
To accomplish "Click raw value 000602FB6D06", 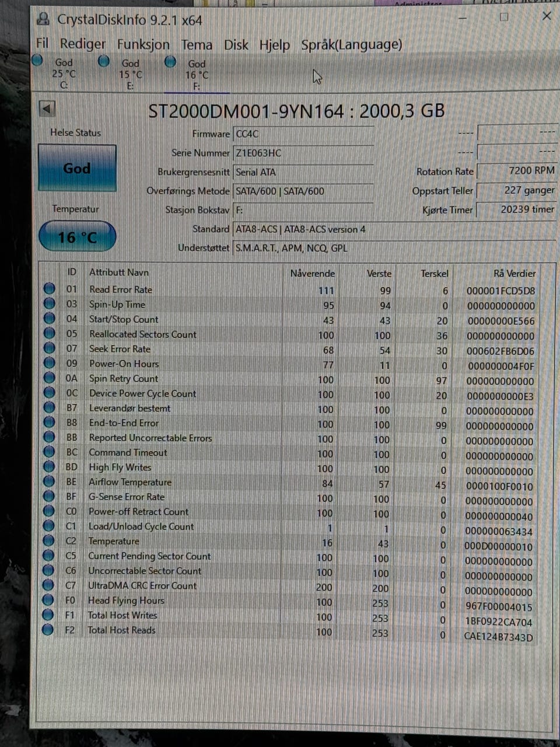I will coord(500,351).
